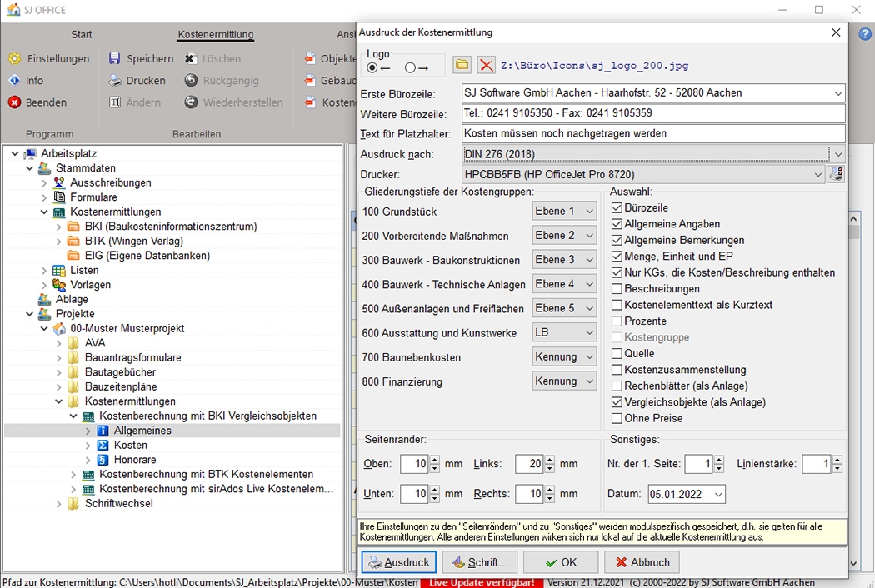This screenshot has width=875, height=588.
Task: Click the Listen table icon in tree
Action: [59, 270]
